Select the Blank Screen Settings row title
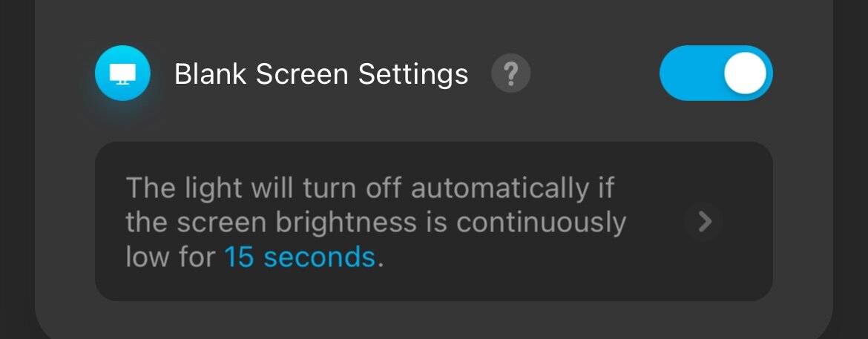 coord(320,74)
